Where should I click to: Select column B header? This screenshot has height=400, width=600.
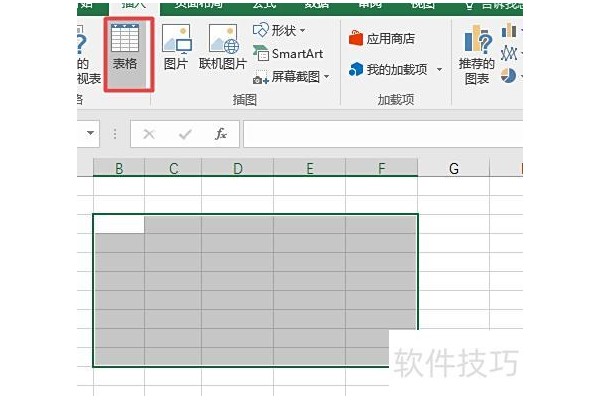point(119,168)
